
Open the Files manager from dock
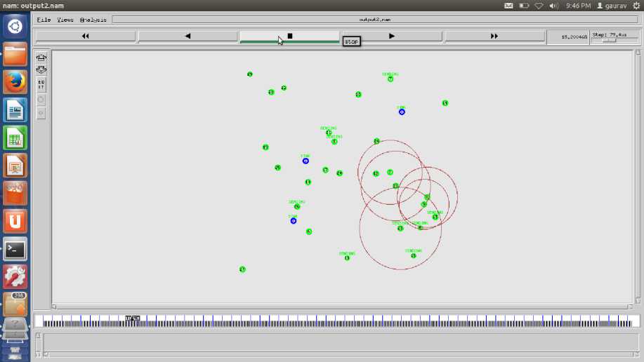(x=15, y=54)
